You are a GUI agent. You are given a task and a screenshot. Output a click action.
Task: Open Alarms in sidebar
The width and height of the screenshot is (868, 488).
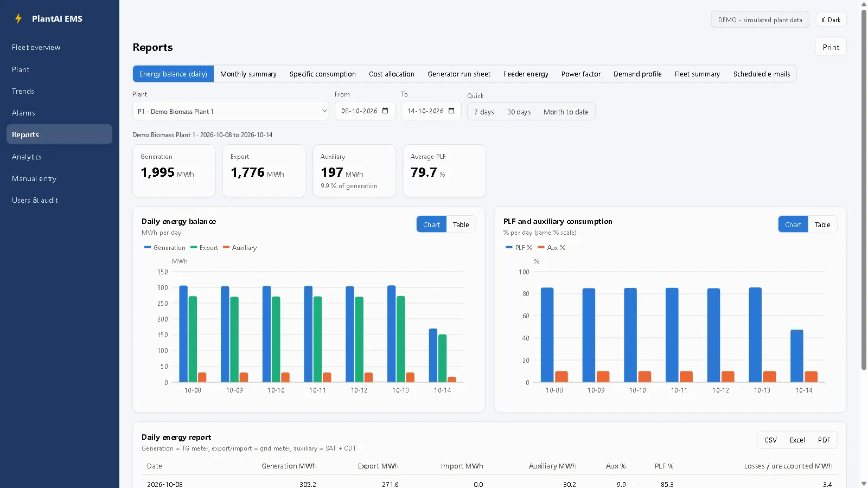(59, 113)
